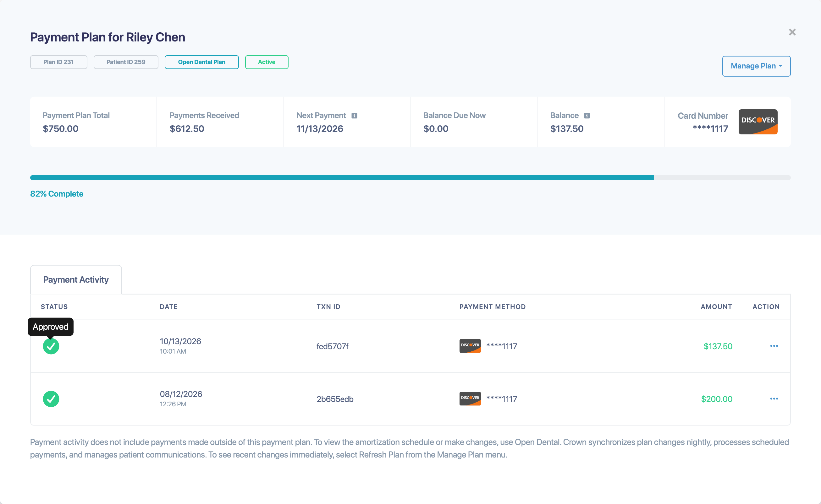Click the ACTION column header

(766, 307)
